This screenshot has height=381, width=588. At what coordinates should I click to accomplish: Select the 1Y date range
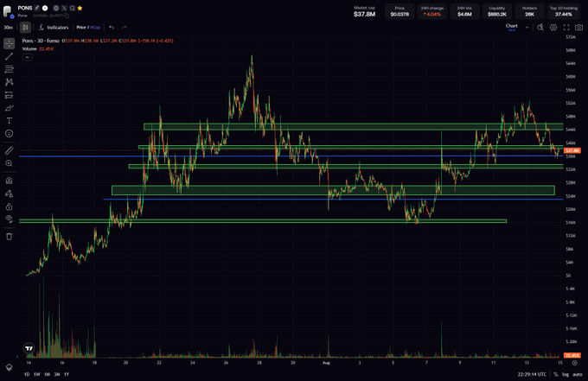[67, 374]
